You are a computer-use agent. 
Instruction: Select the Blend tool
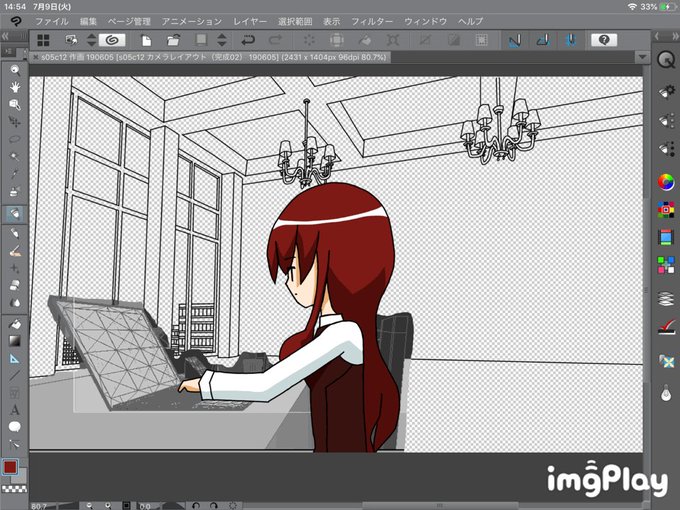click(15, 302)
